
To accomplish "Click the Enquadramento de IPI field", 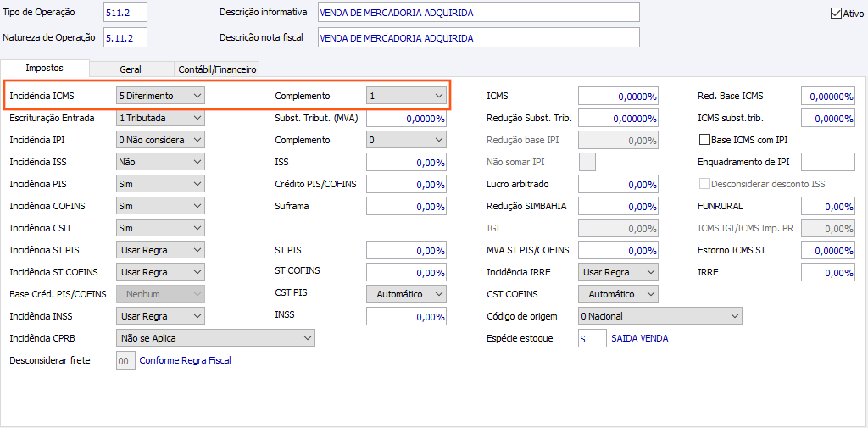I will point(827,162).
